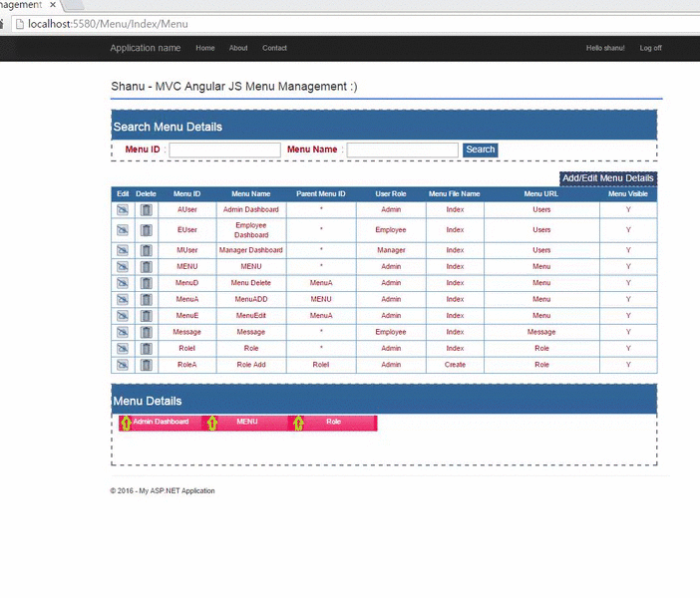Select the 'Manager Dashboard' name cell
This screenshot has height=598, width=700.
251,250
